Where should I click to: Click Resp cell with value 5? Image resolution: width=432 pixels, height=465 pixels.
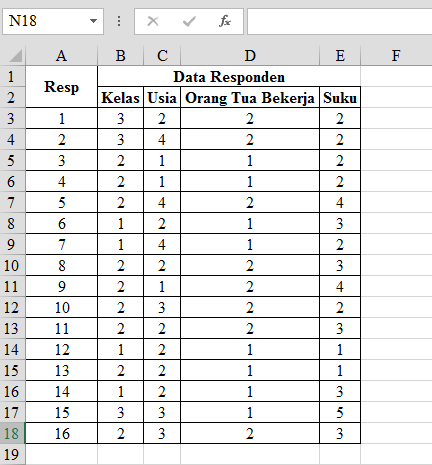pos(61,202)
